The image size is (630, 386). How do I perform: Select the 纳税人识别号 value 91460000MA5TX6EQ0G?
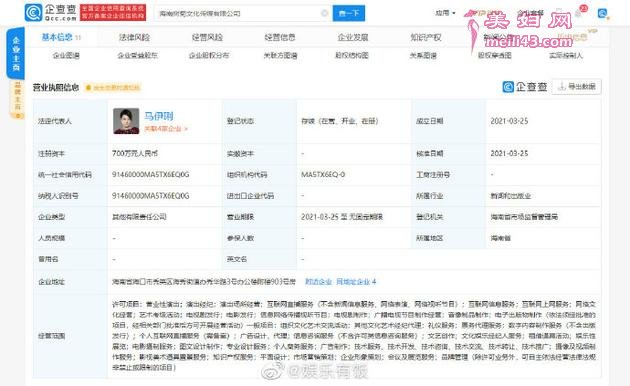151,196
